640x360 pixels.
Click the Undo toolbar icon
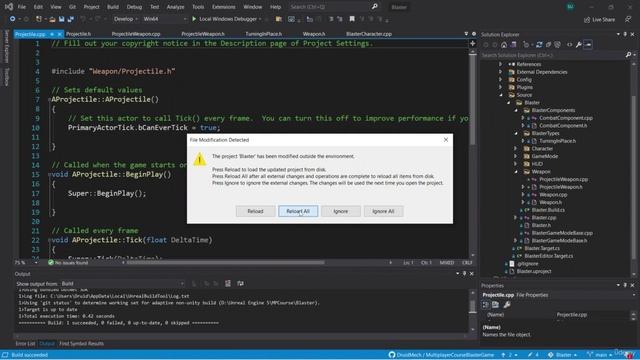[x=83, y=19]
